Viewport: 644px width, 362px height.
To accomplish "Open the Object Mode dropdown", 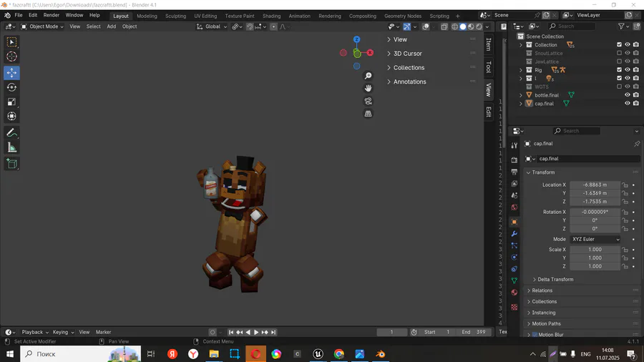I will click(x=42, y=26).
